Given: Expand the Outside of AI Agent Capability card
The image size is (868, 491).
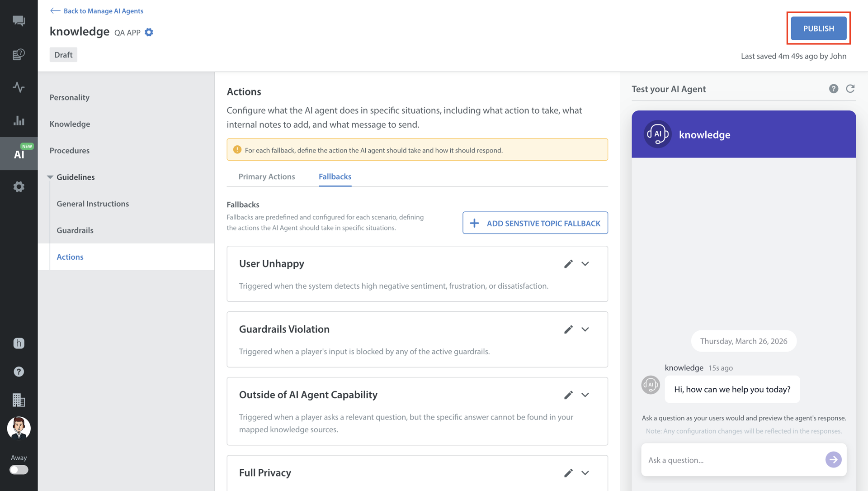Looking at the screenshot, I should coord(585,395).
